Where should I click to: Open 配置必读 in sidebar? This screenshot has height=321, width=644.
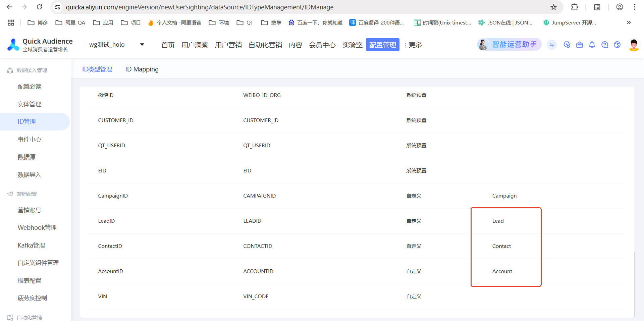30,87
